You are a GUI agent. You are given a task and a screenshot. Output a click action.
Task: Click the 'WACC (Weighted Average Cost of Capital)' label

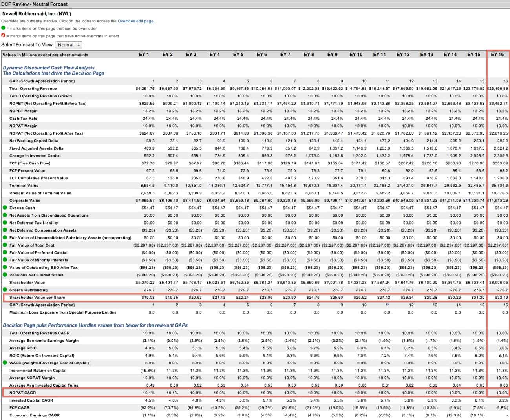[49, 363]
